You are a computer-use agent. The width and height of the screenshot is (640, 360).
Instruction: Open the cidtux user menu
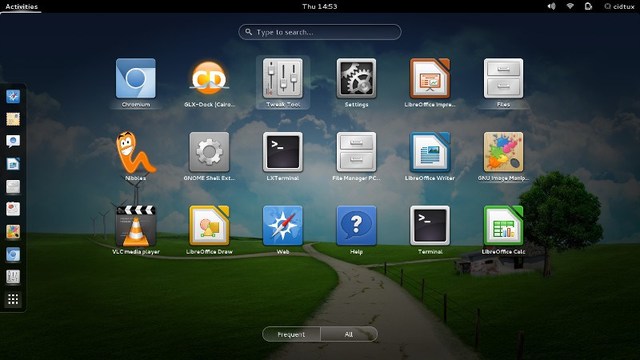[620, 6]
